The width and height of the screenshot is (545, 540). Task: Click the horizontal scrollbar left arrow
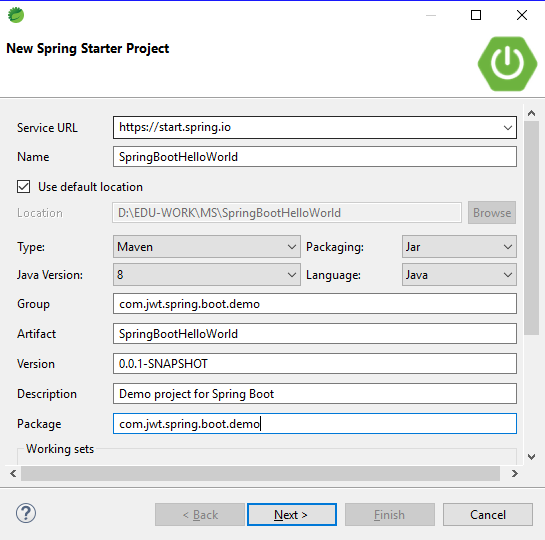click(x=13, y=474)
